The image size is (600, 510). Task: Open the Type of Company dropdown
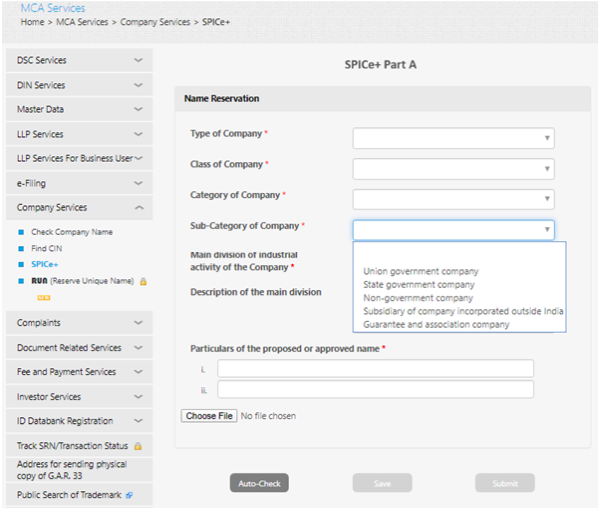click(x=453, y=138)
